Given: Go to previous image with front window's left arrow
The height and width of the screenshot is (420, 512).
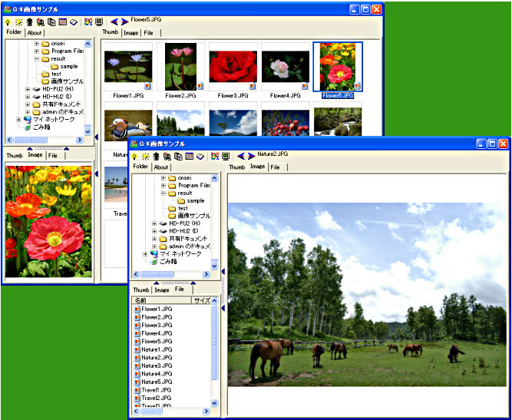Looking at the screenshot, I should [240, 156].
